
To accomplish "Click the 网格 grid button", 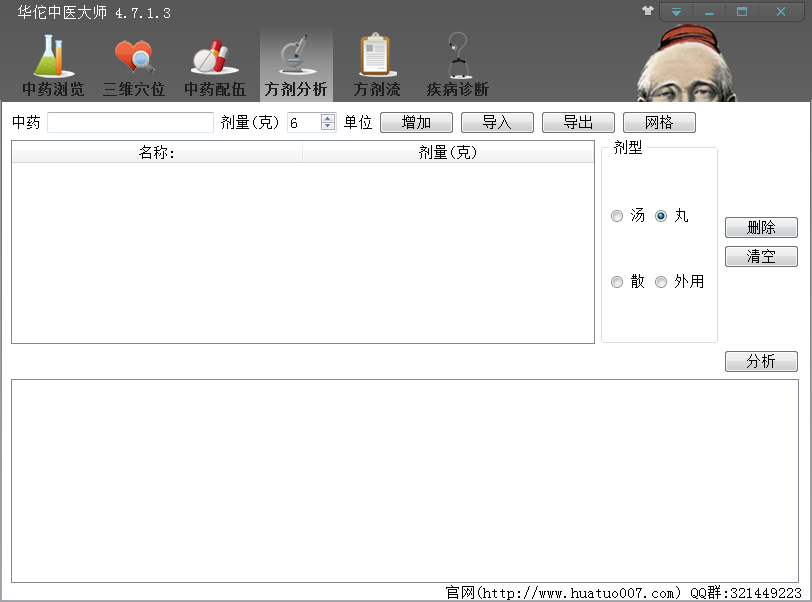I will (x=659, y=122).
